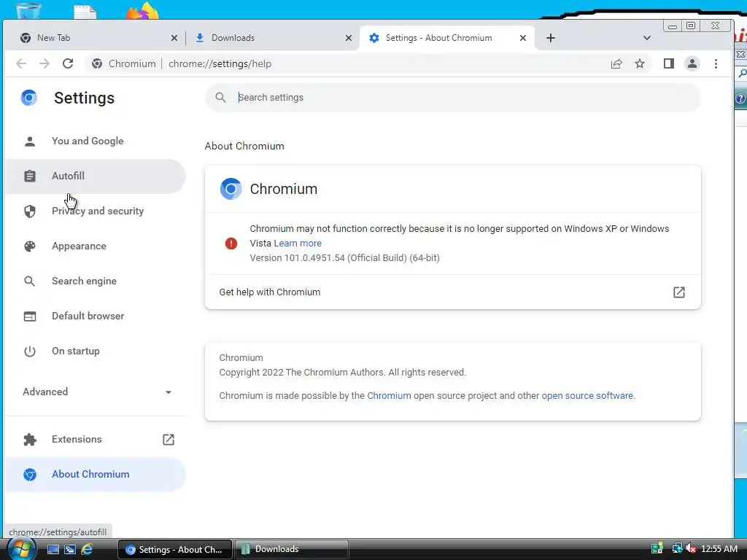The image size is (747, 560).
Task: Select the On startup power icon
Action: [x=29, y=351]
